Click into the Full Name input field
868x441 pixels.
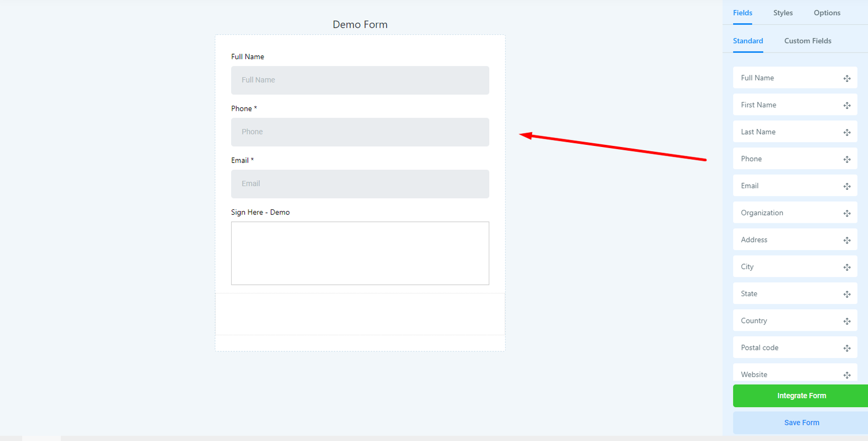(360, 80)
